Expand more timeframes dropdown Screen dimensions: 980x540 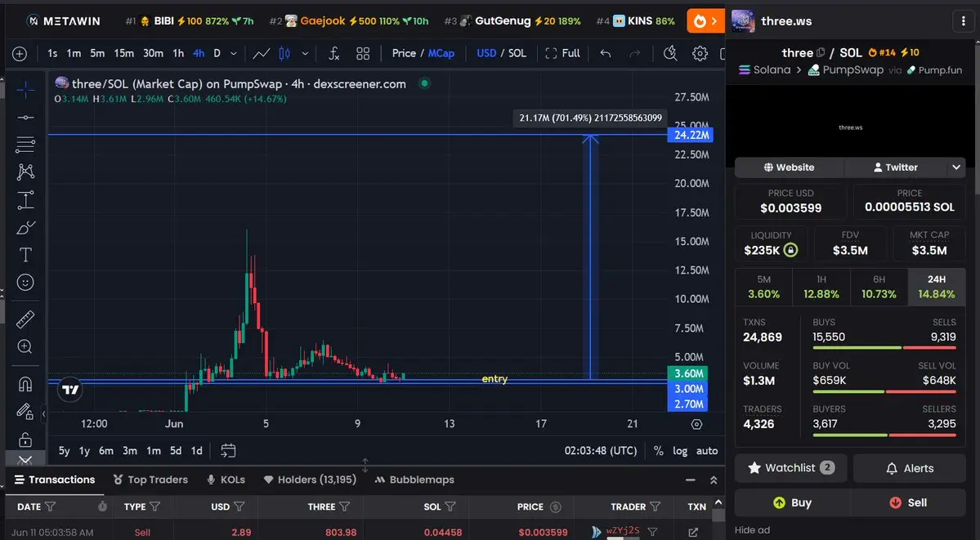pyautogui.click(x=233, y=53)
